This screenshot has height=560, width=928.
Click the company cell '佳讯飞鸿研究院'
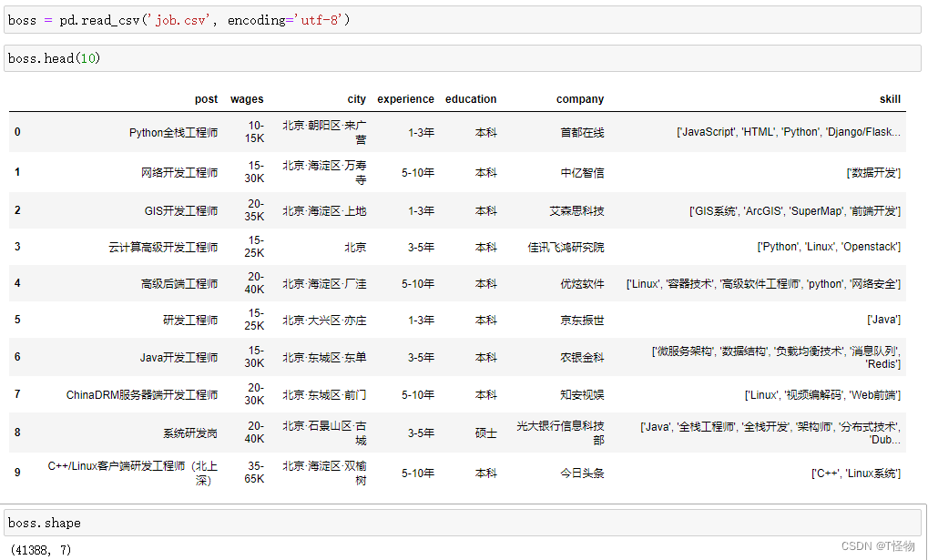(566, 248)
